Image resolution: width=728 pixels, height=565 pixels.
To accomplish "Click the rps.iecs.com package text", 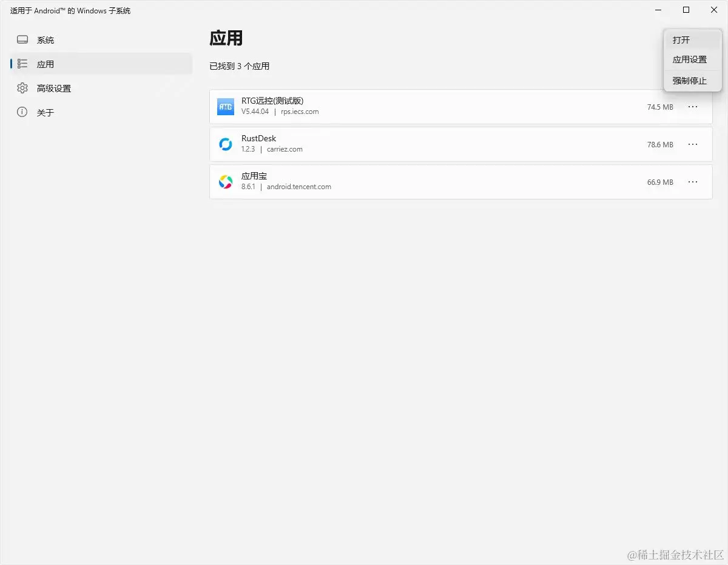I will (x=300, y=112).
